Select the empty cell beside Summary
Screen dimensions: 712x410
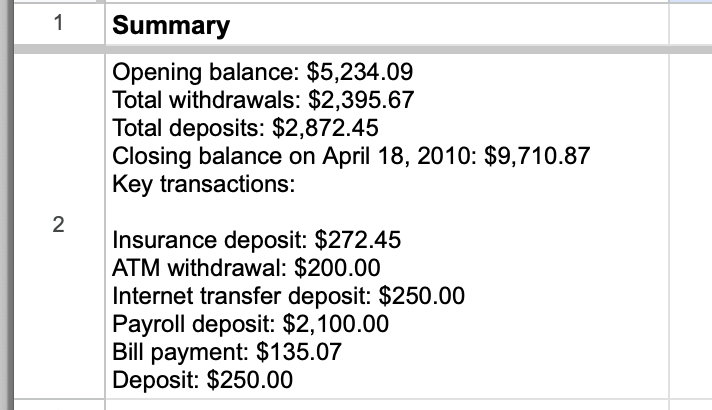pyautogui.click(x=691, y=25)
